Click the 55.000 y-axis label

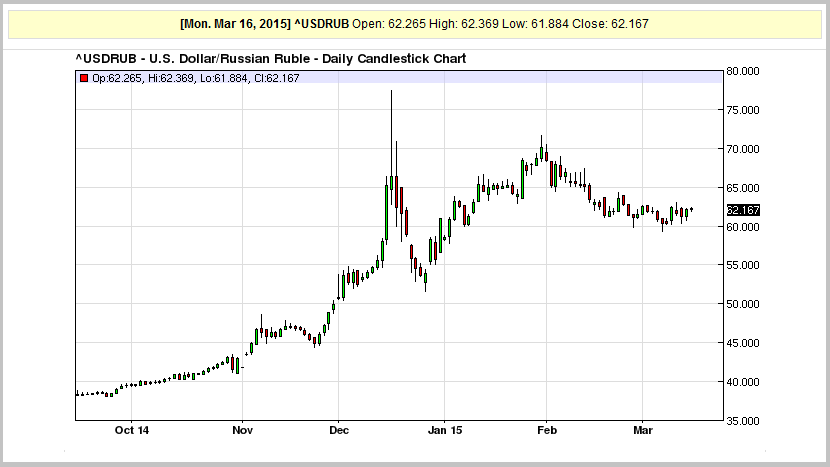point(743,265)
